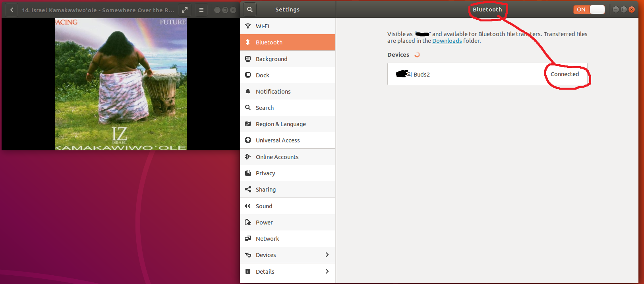This screenshot has width=644, height=284.
Task: Minimize the Settings window
Action: [616, 10]
